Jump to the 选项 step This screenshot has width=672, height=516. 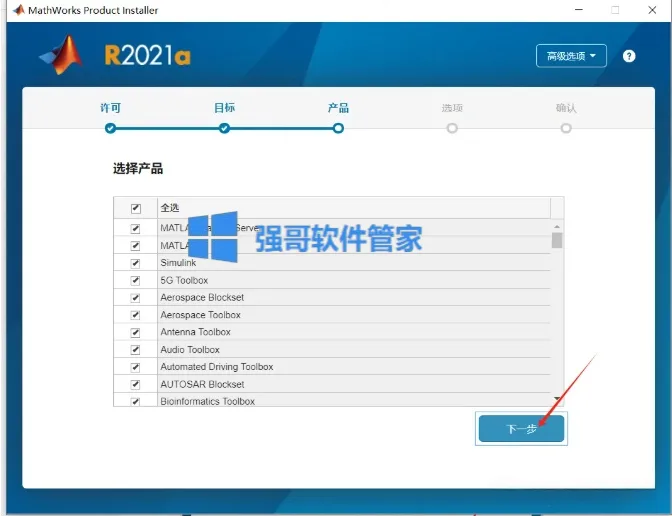(x=452, y=108)
